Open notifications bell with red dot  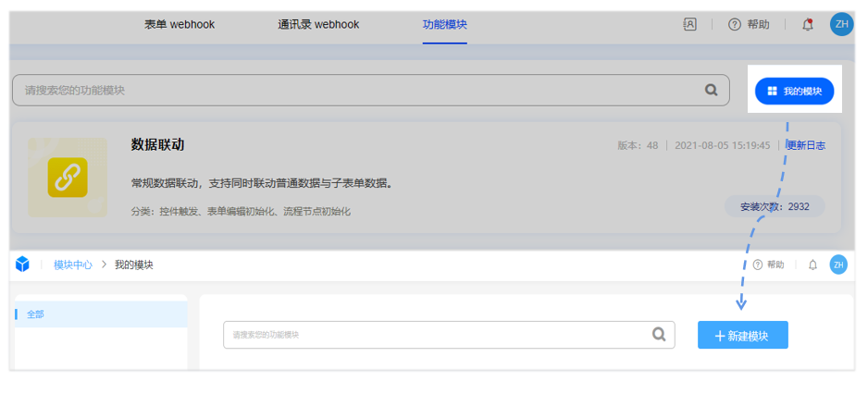[x=807, y=25]
